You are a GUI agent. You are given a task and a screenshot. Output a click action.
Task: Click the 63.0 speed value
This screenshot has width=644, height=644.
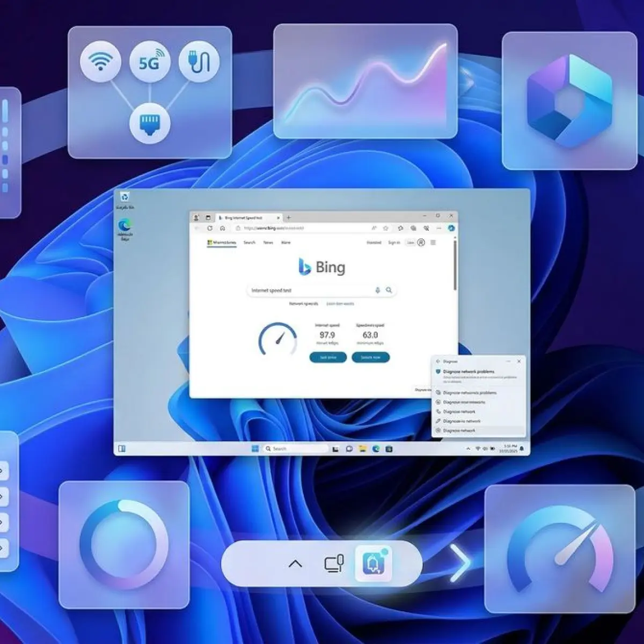click(x=370, y=335)
